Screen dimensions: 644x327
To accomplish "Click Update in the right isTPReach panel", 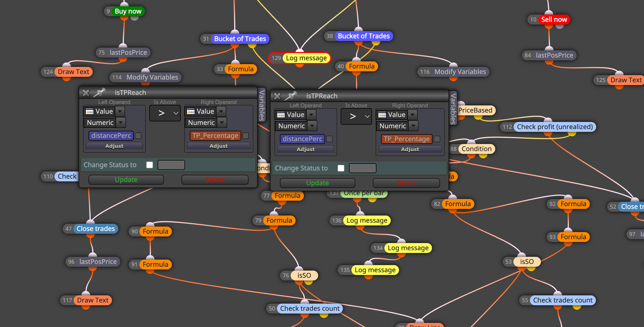I will [318, 183].
